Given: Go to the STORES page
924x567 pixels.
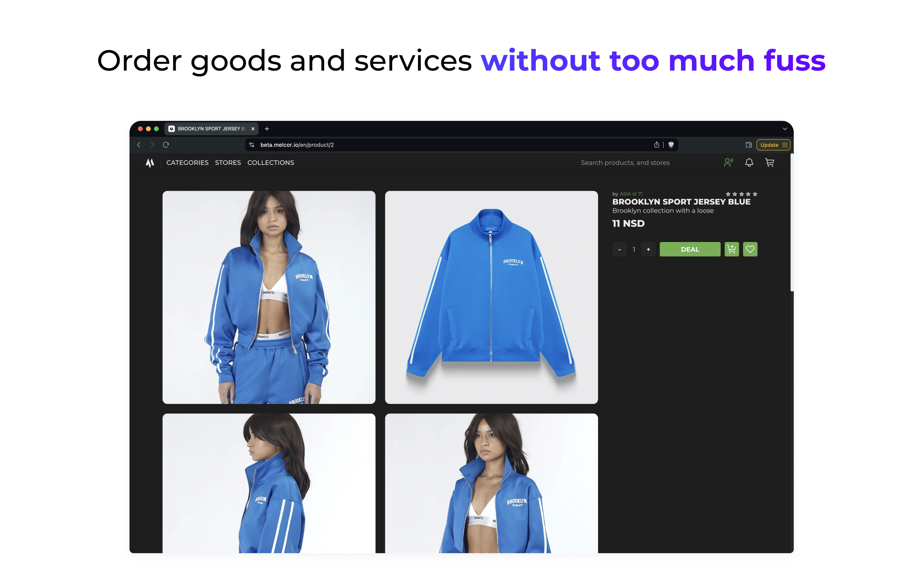Looking at the screenshot, I should pyautogui.click(x=228, y=162).
